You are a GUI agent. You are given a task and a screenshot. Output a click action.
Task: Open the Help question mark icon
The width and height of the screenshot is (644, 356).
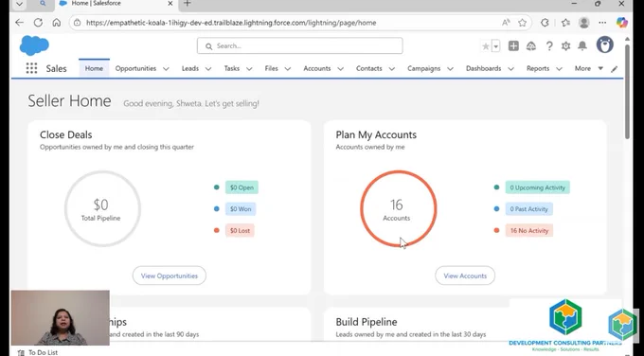pyautogui.click(x=549, y=46)
